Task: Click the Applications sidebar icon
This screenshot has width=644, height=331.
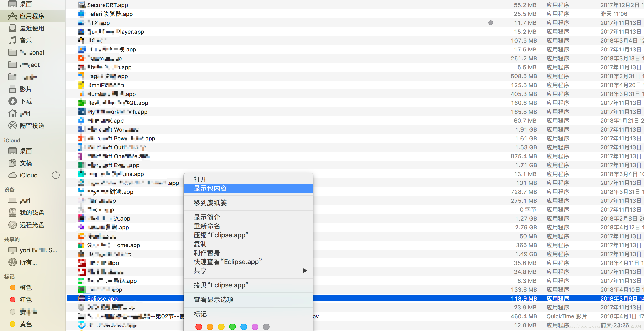Action: pyautogui.click(x=12, y=16)
